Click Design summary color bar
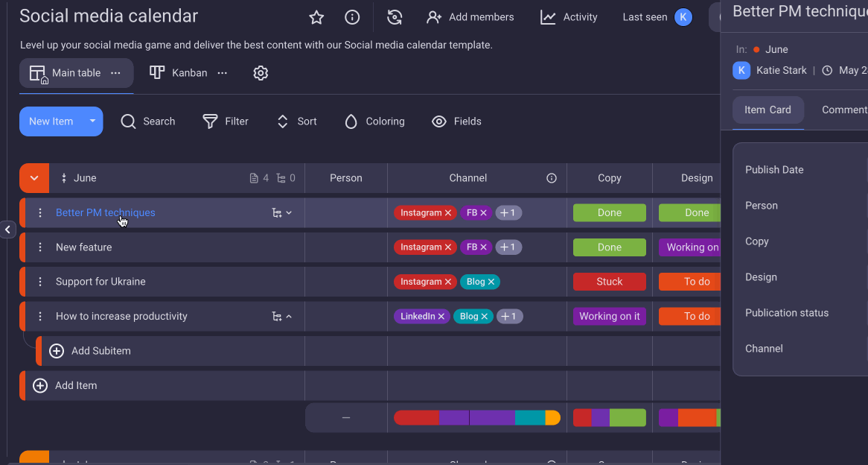Image resolution: width=868 pixels, height=465 pixels. click(689, 417)
